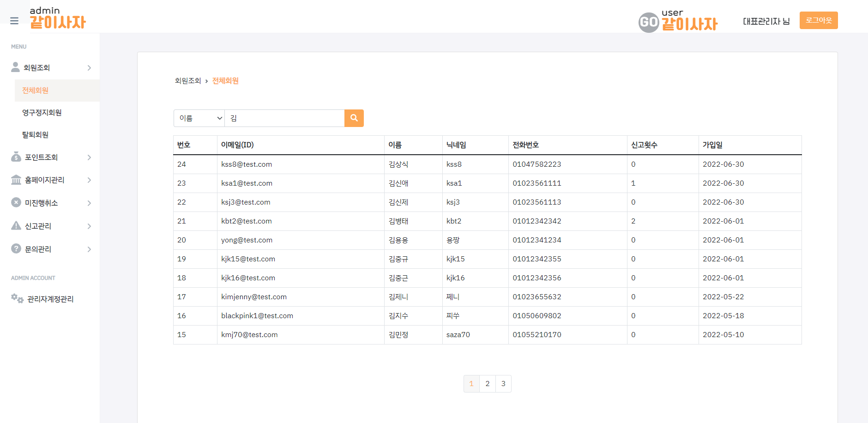
Task: Click the search text input field
Action: 284,118
